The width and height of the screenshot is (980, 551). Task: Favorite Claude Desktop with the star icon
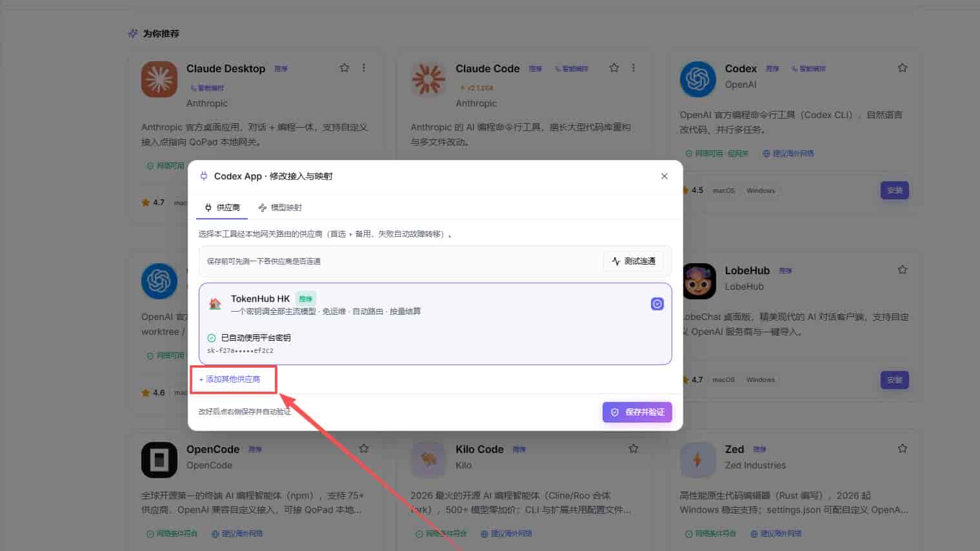click(x=345, y=68)
